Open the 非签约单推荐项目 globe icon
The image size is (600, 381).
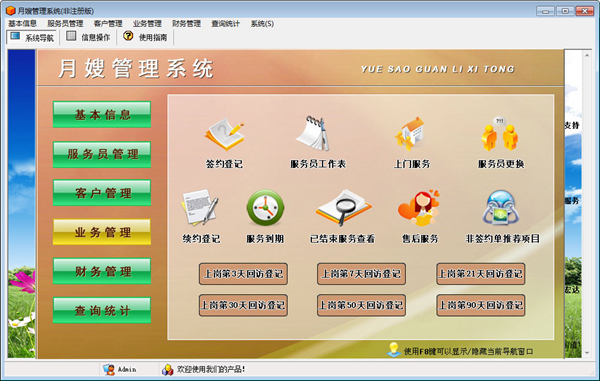click(x=501, y=207)
